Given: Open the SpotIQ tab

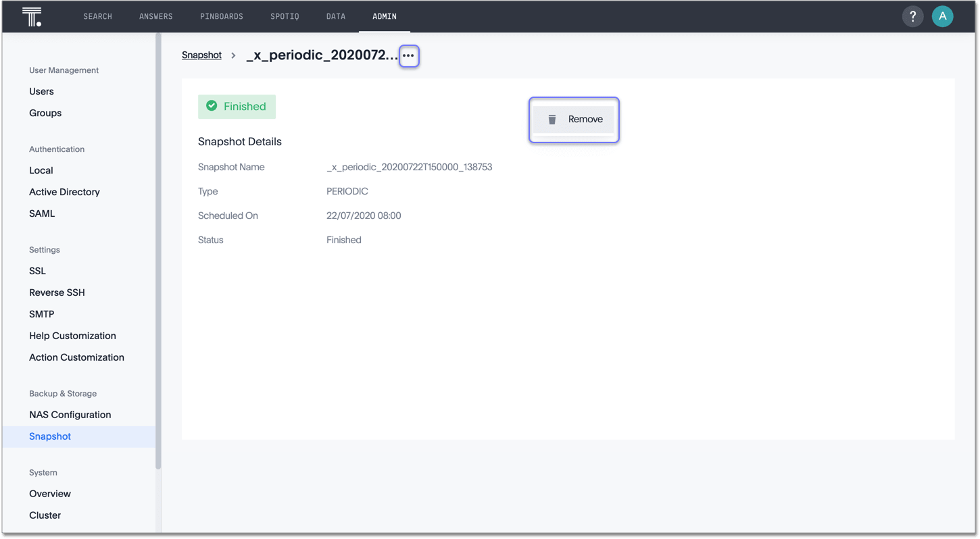Looking at the screenshot, I should (x=285, y=16).
